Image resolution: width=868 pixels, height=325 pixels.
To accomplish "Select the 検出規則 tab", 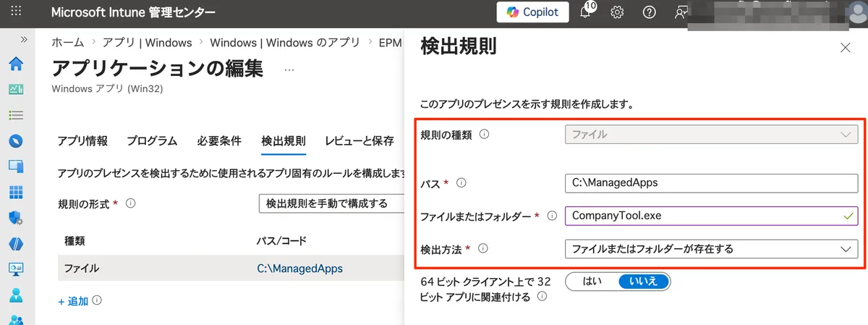I will coord(284,140).
